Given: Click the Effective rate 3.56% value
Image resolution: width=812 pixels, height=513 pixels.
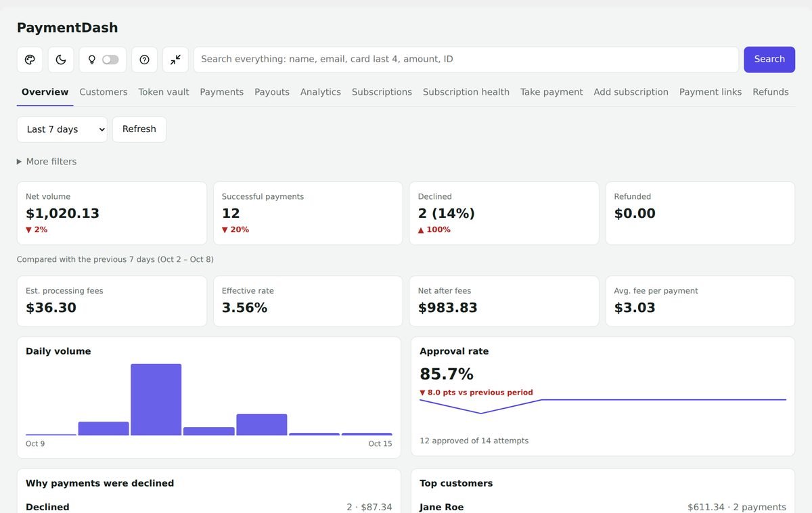Looking at the screenshot, I should pyautogui.click(x=244, y=308).
